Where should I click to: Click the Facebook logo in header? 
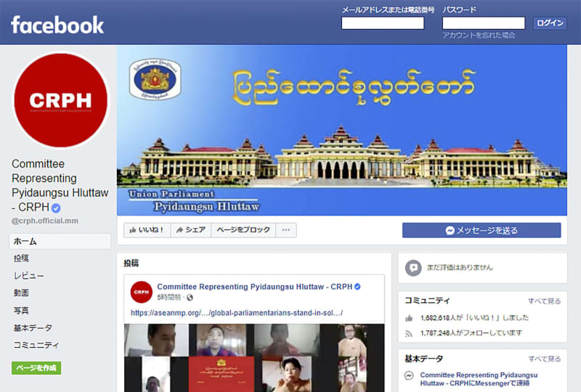pyautogui.click(x=57, y=25)
